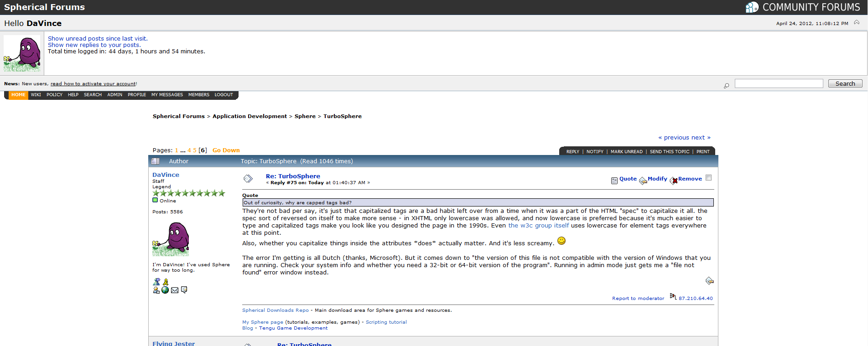The width and height of the screenshot is (868, 346).
Task: Focus the forum search text box
Action: [779, 83]
